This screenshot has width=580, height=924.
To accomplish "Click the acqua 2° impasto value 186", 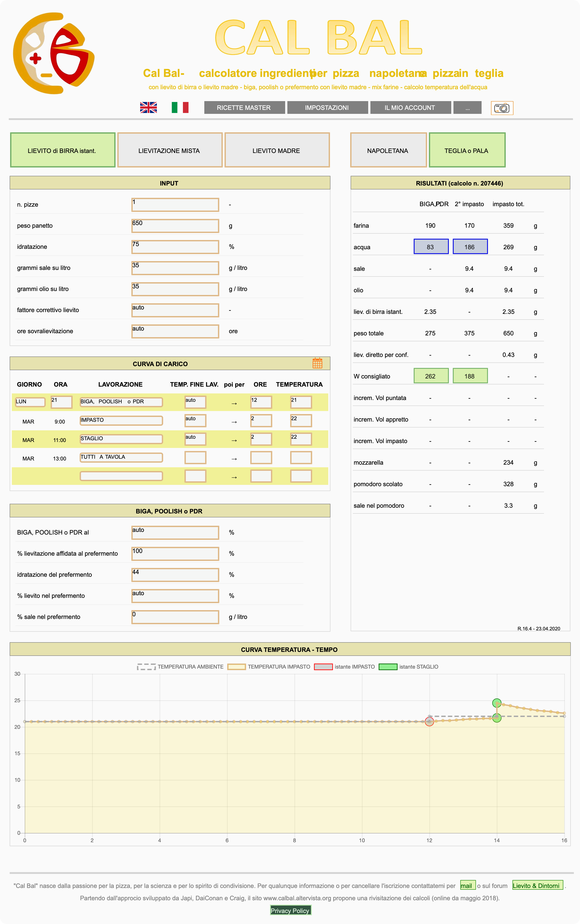I will click(x=470, y=247).
